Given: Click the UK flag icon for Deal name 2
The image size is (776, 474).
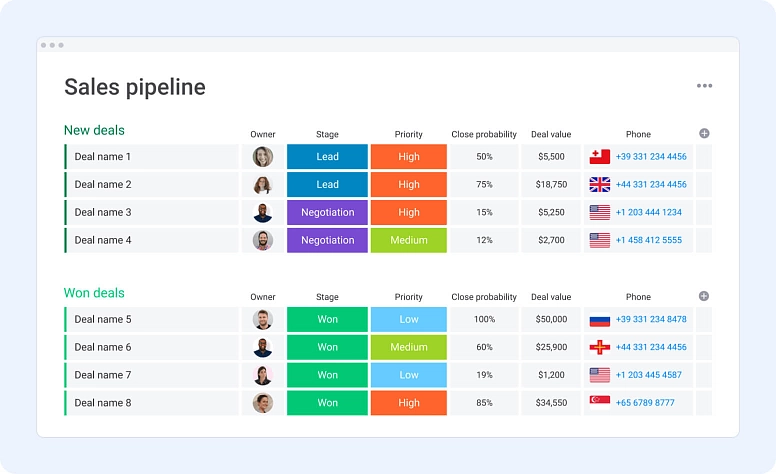Looking at the screenshot, I should coord(600,185).
